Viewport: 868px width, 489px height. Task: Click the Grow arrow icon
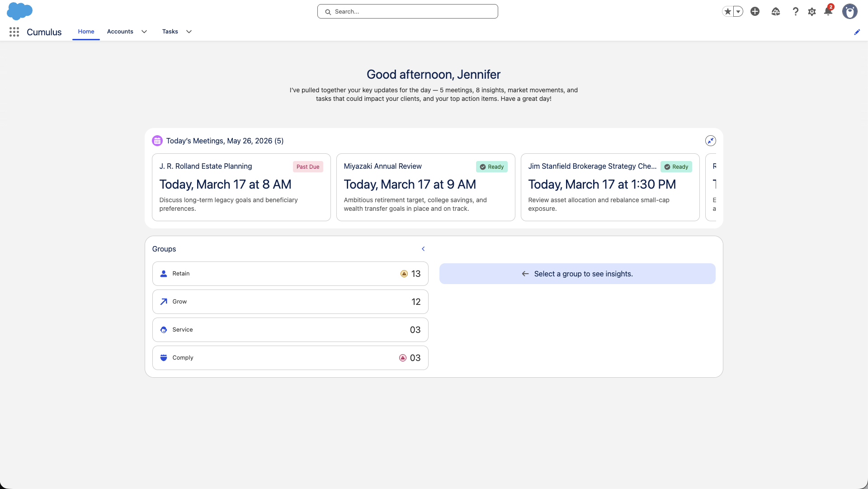click(164, 302)
